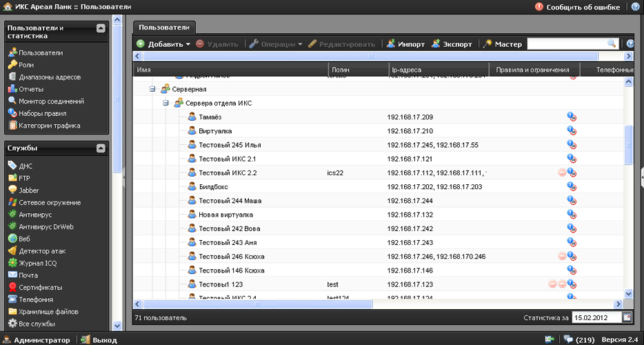Click the home icon in title bar
This screenshot has height=345, width=644.
point(7,7)
